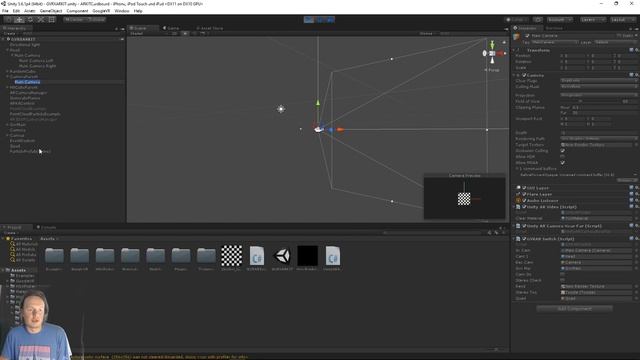Toggle the Occlusion Culling checkbox

562,151
